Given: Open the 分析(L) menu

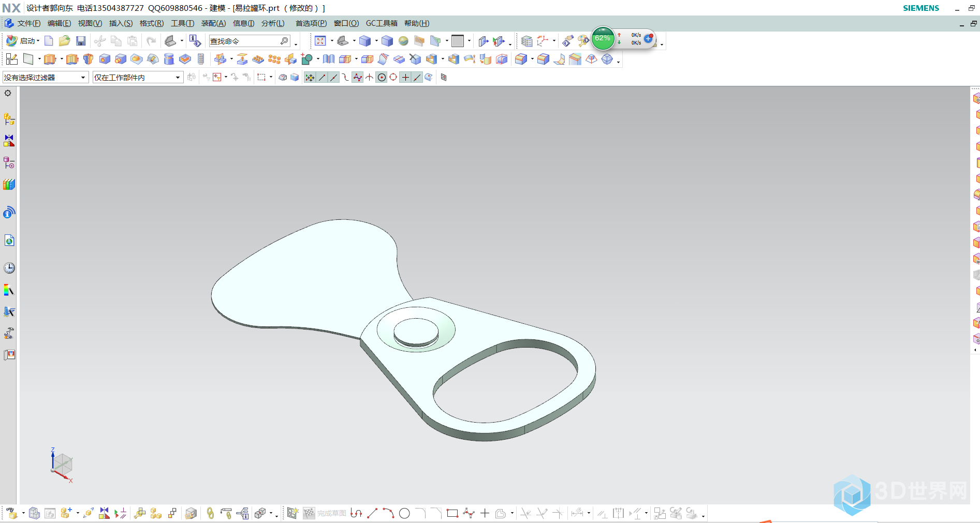Looking at the screenshot, I should pyautogui.click(x=273, y=23).
